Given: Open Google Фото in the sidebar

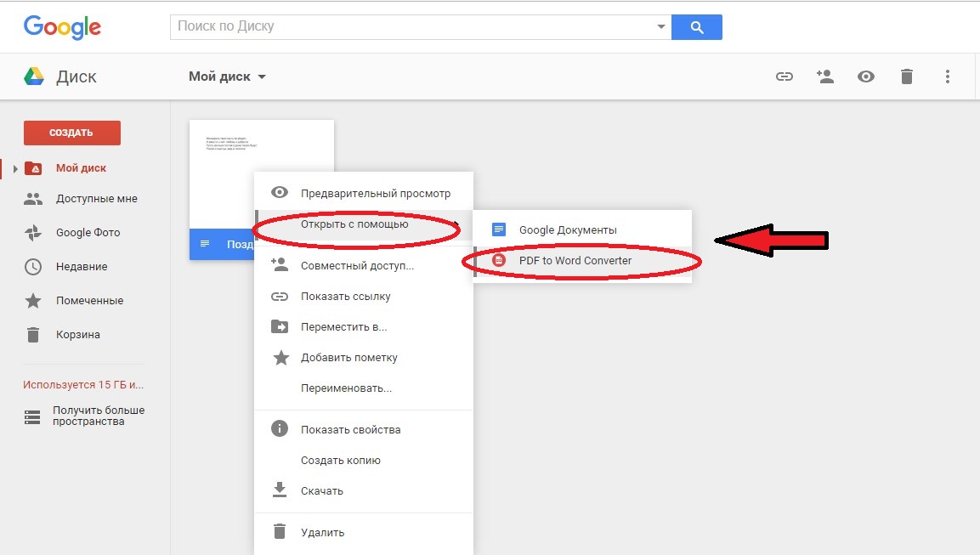Looking at the screenshot, I should 88,233.
